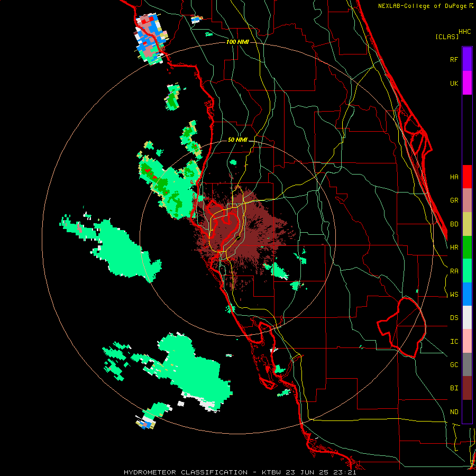Click the 'WS' legend label
The height and width of the screenshot is (476, 476).
454,295
